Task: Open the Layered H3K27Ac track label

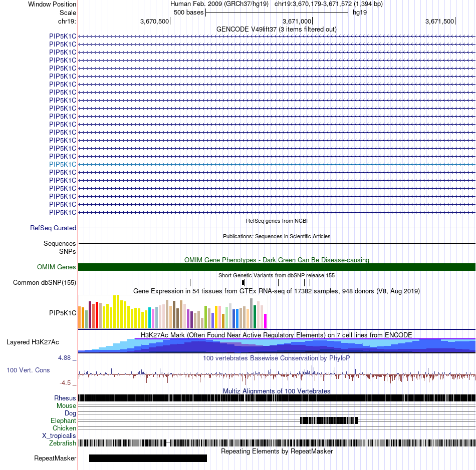Action: pyautogui.click(x=33, y=342)
